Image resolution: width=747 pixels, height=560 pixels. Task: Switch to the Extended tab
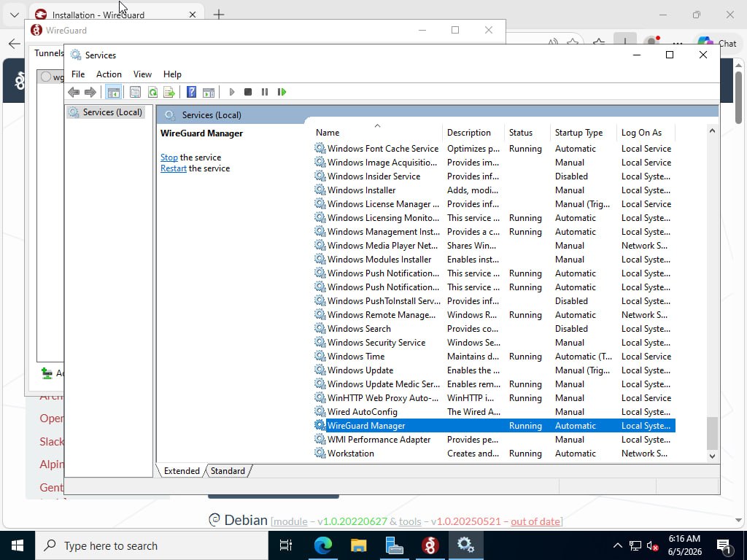(x=182, y=470)
